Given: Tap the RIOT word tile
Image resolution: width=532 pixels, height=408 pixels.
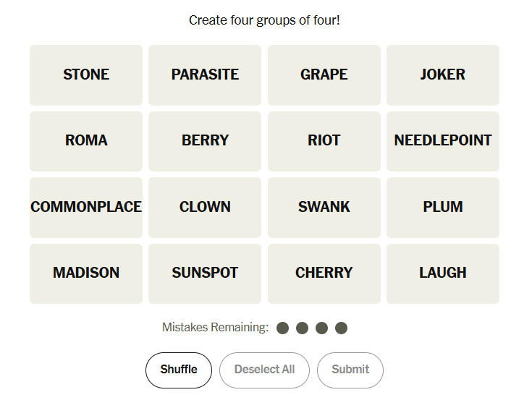Looking at the screenshot, I should coord(324,141).
